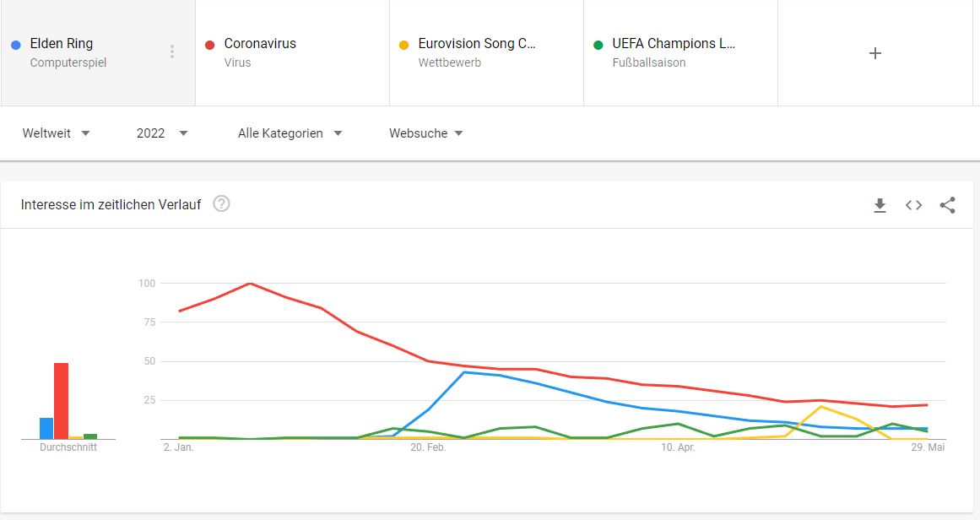This screenshot has width=980, height=520.
Task: Open the Websuche search type dropdown
Action: (425, 133)
